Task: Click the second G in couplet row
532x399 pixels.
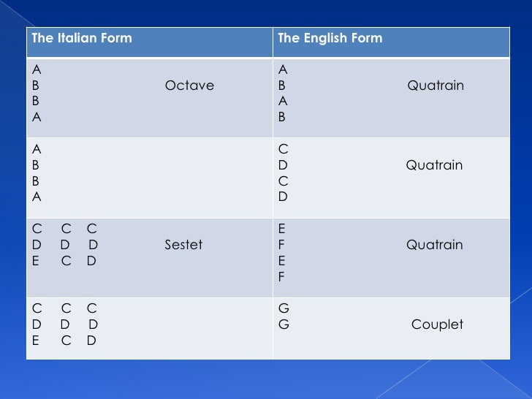Action: (284, 324)
